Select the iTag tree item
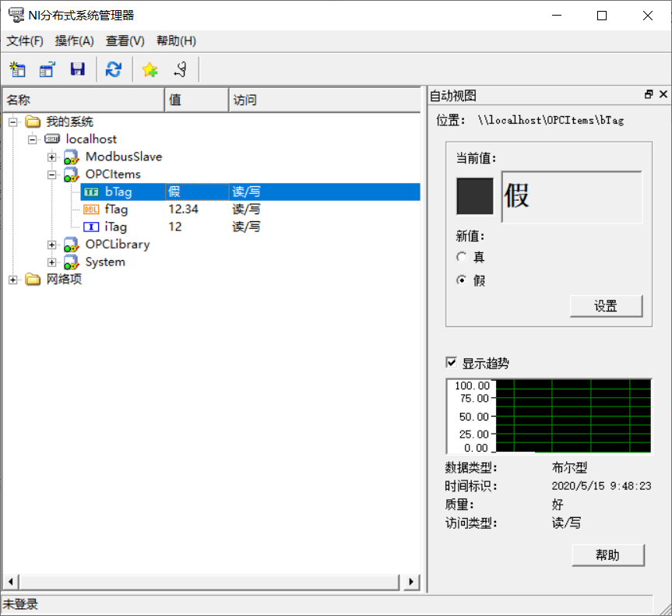The height and width of the screenshot is (616, 672). [x=116, y=227]
